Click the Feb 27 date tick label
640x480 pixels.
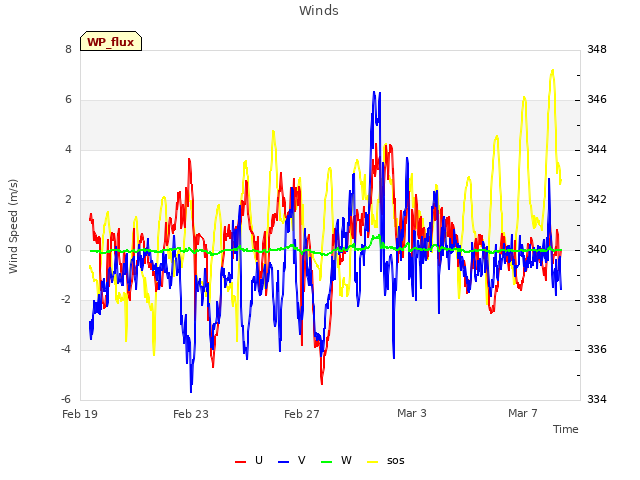click(x=302, y=414)
